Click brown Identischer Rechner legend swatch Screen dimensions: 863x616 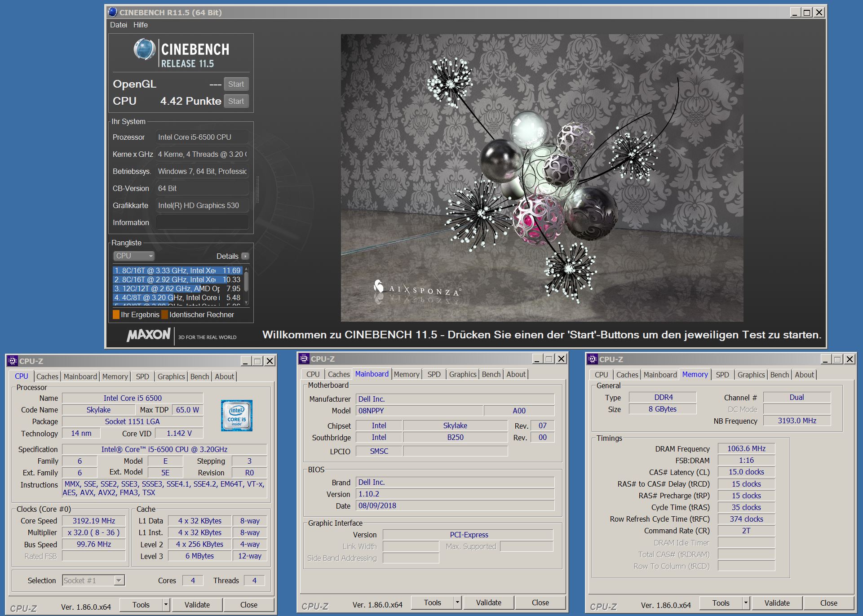coord(164,315)
